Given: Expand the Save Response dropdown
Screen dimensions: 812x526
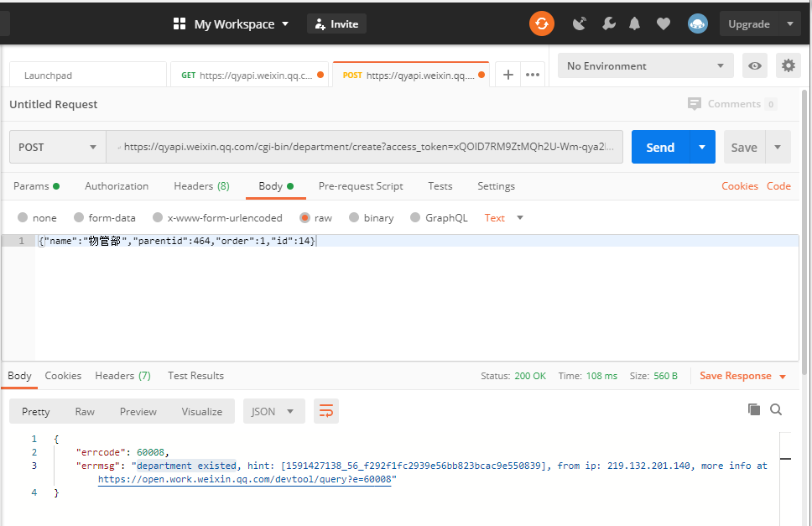Looking at the screenshot, I should [x=783, y=377].
